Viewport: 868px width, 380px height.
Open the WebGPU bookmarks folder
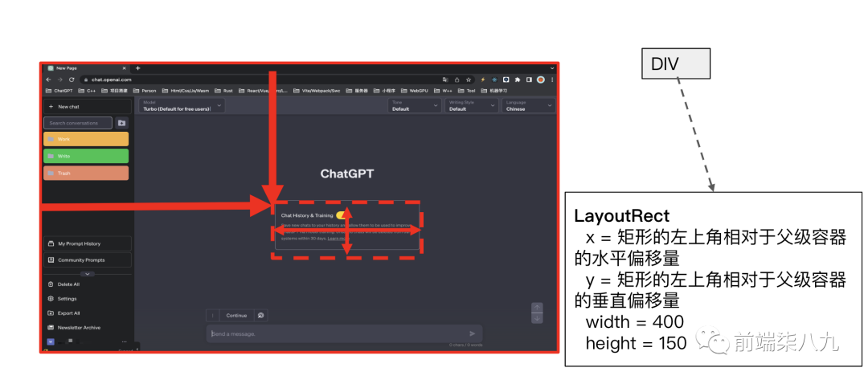415,90
